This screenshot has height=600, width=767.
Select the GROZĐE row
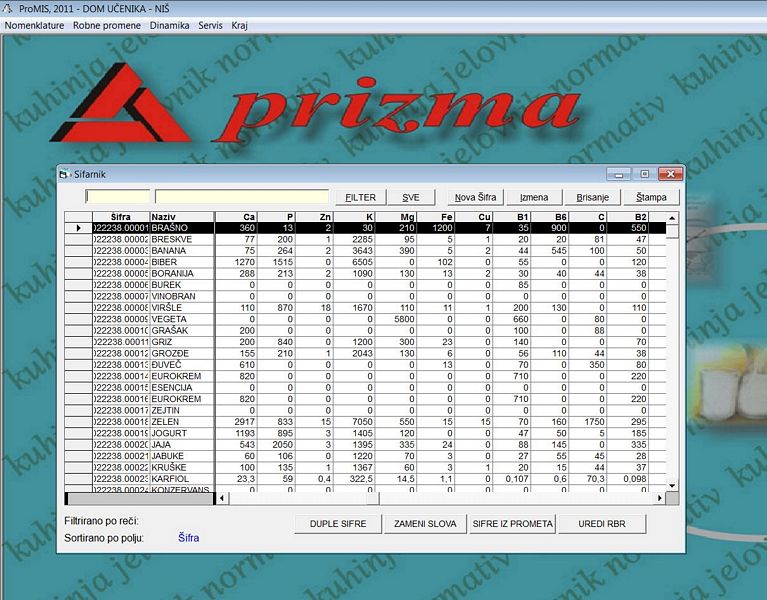click(365, 353)
